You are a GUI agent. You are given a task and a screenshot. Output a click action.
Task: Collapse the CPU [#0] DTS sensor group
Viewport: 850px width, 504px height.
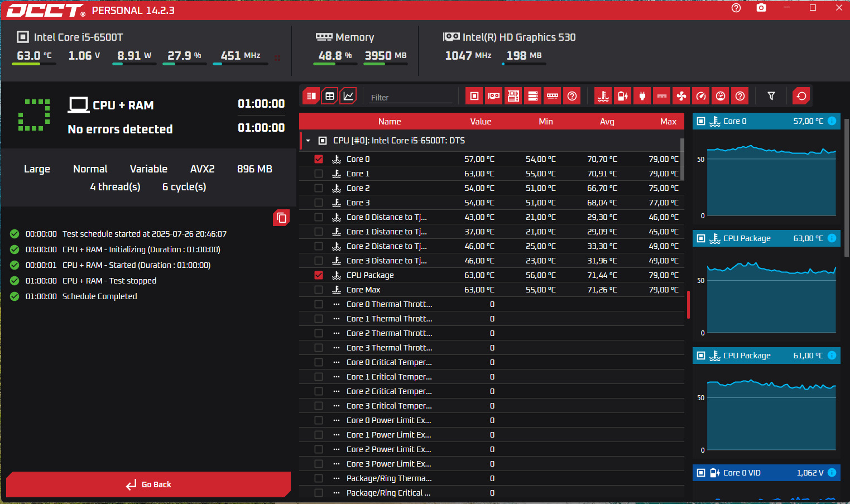(308, 141)
